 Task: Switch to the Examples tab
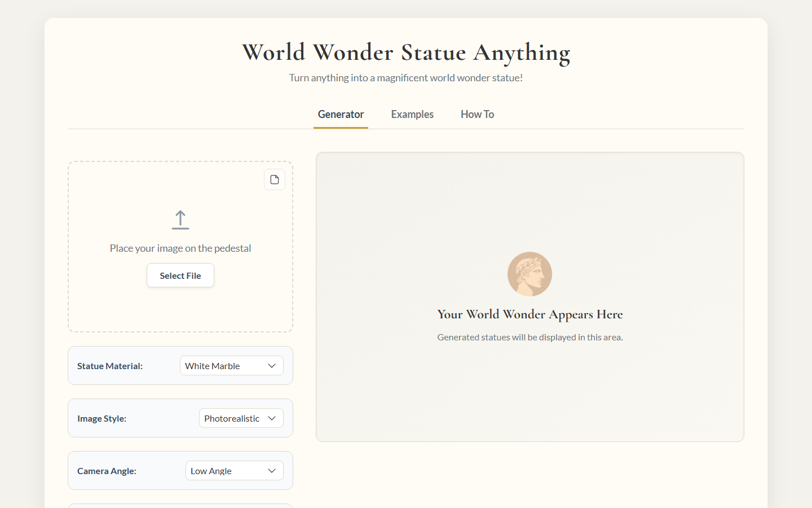click(x=412, y=115)
